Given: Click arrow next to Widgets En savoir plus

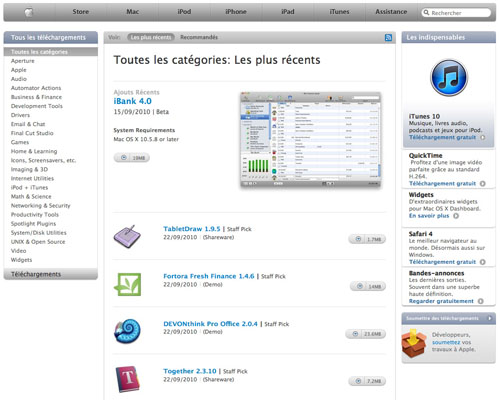Looking at the screenshot, I should pyautogui.click(x=456, y=216).
